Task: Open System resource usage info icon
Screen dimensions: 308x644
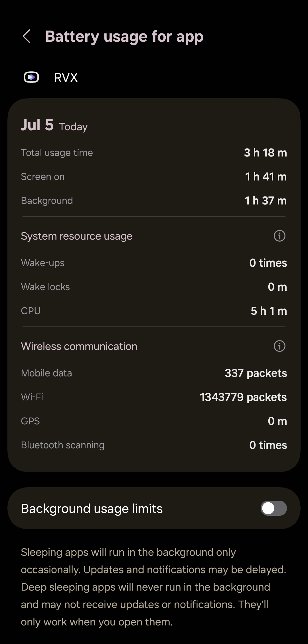Action: pos(279,236)
